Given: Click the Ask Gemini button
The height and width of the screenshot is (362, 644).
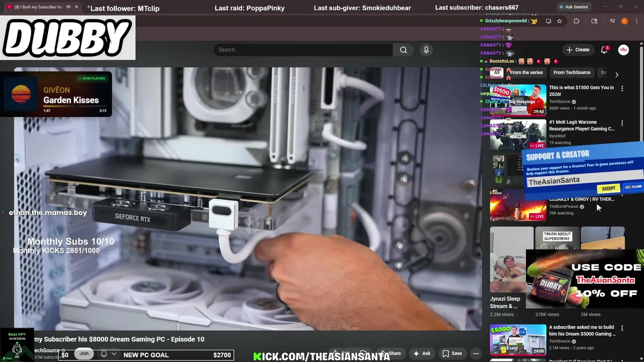Looking at the screenshot, I should coord(573,7).
